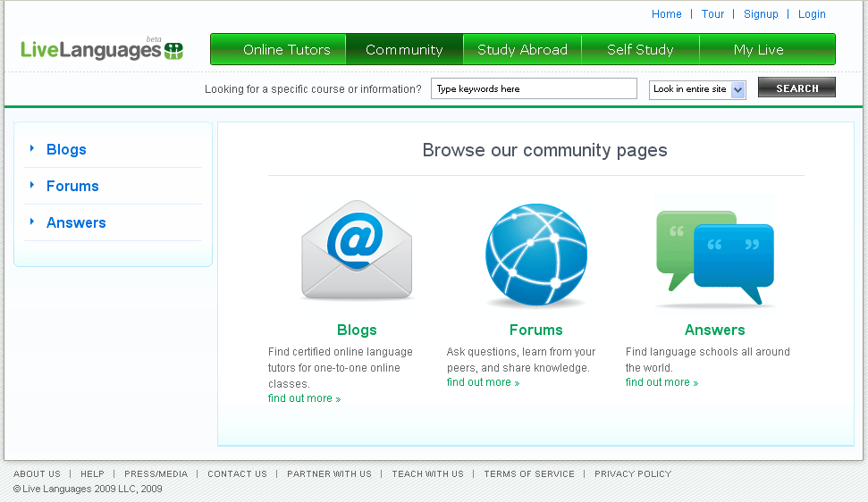Click the Forums globe icon
The height and width of the screenshot is (502, 868).
tap(536, 255)
